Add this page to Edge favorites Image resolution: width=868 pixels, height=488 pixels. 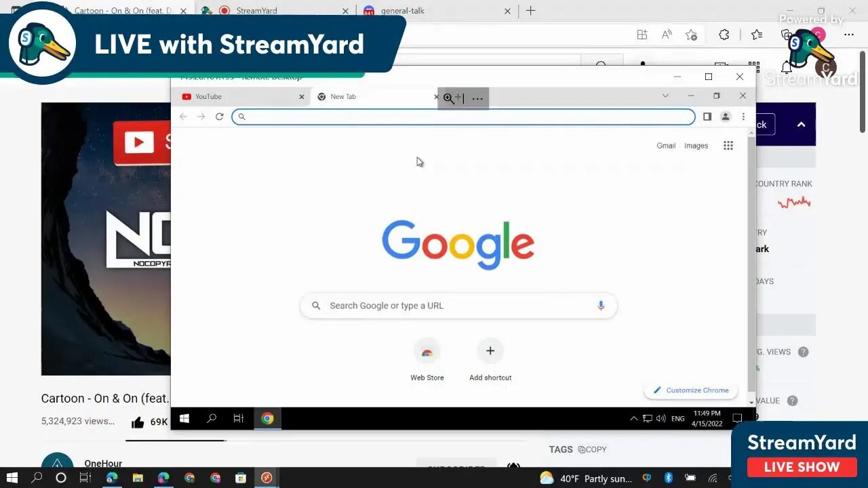point(691,35)
